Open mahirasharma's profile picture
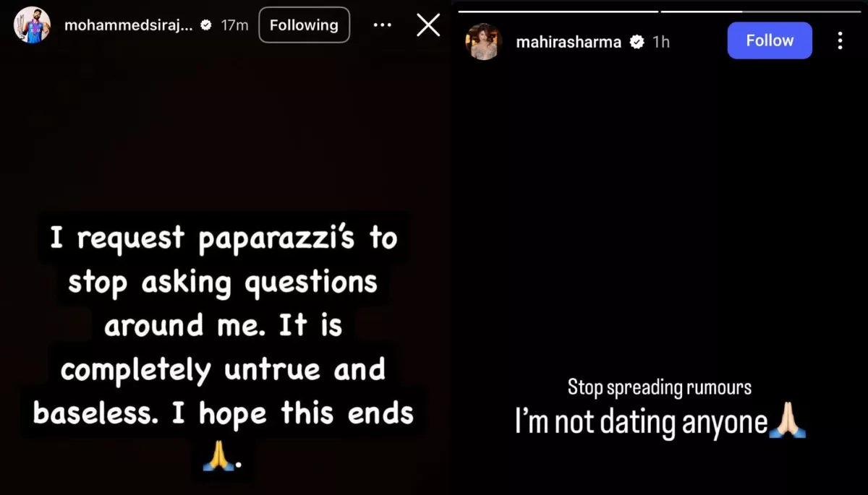Image resolution: width=868 pixels, height=495 pixels. pyautogui.click(x=484, y=42)
